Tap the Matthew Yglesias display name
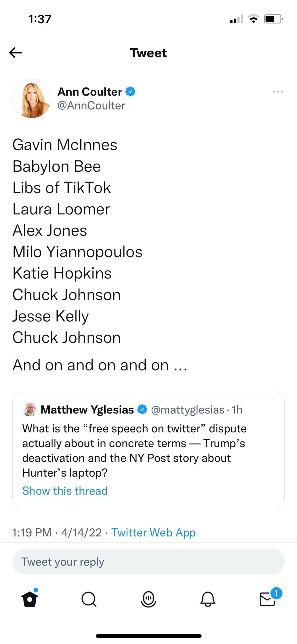 (87, 409)
